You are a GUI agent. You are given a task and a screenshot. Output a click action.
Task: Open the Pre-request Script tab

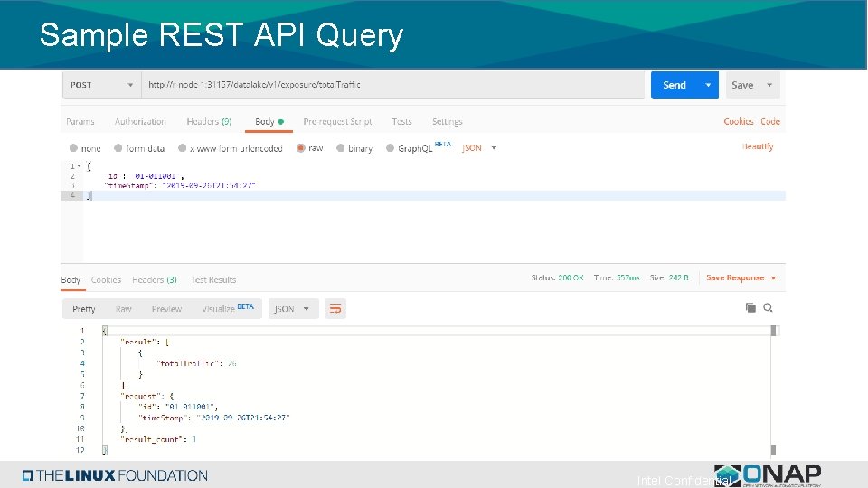pyautogui.click(x=337, y=121)
